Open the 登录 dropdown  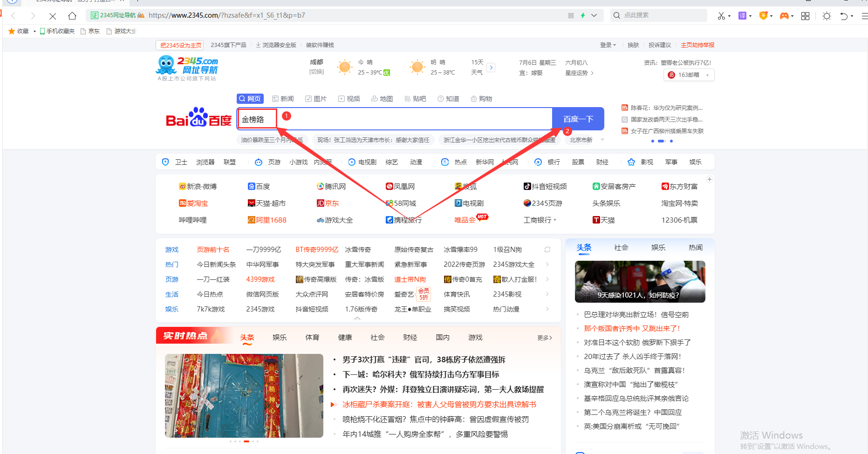(x=608, y=45)
